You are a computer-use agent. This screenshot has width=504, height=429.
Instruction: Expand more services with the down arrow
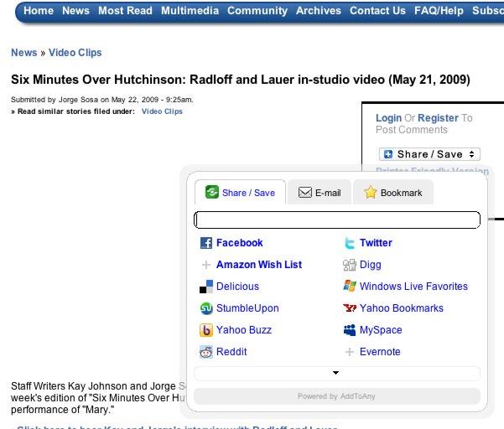pyautogui.click(x=336, y=373)
